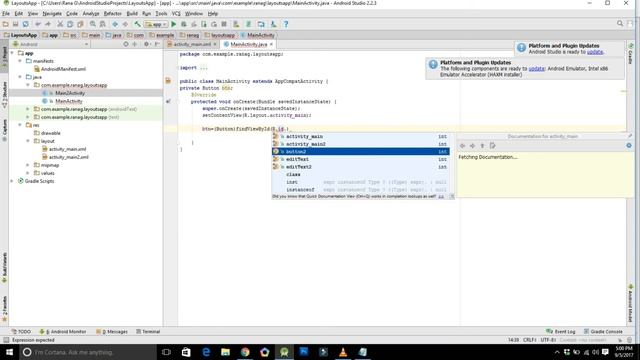The height and width of the screenshot is (360, 640).
Task: Click the Undo arrow icon
Action: click(38, 24)
